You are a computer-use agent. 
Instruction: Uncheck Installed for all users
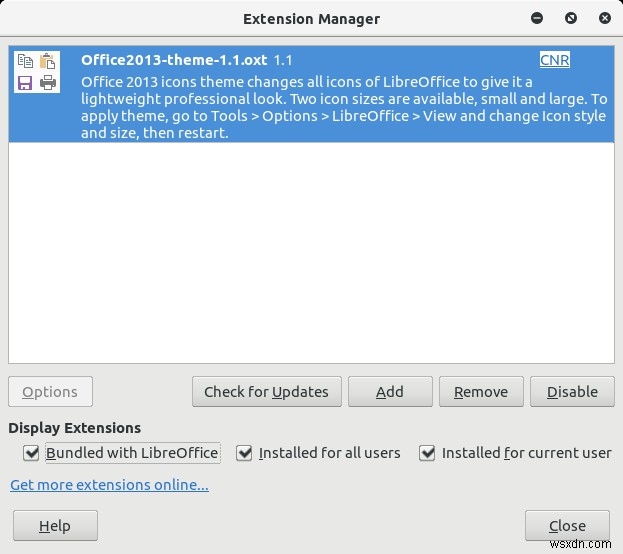click(x=244, y=453)
